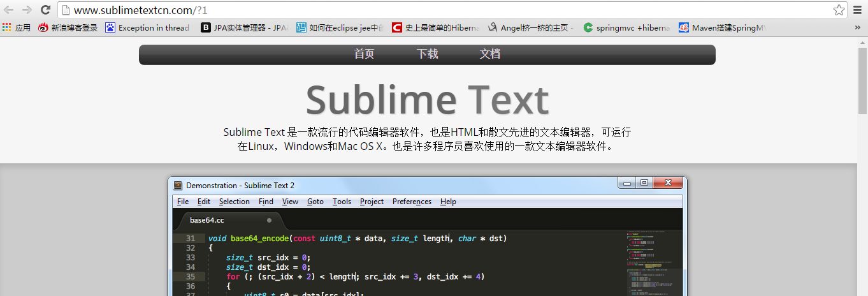Viewport: 868px width, 296px height.
Task: Click the Edit menu in demo window
Action: click(204, 202)
